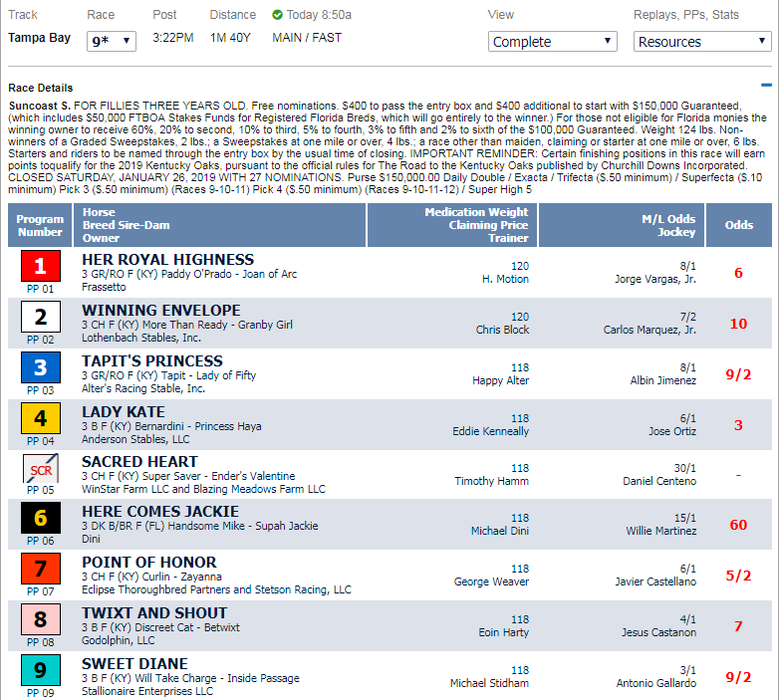Click horse name Point of Honor
This screenshot has height=700, width=779.
[149, 563]
